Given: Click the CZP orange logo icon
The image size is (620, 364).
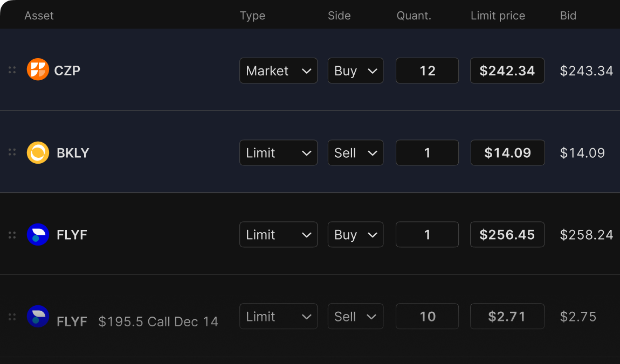Looking at the screenshot, I should 38,70.
